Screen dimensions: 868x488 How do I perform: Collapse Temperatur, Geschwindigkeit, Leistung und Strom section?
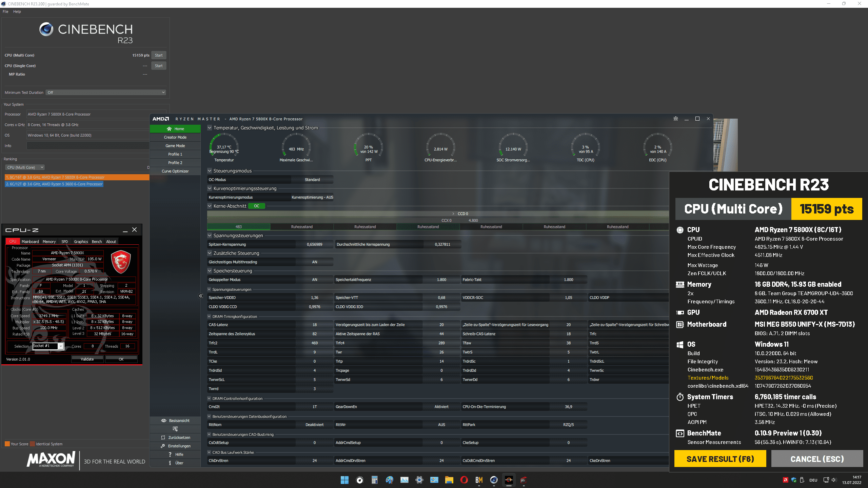[x=210, y=128]
